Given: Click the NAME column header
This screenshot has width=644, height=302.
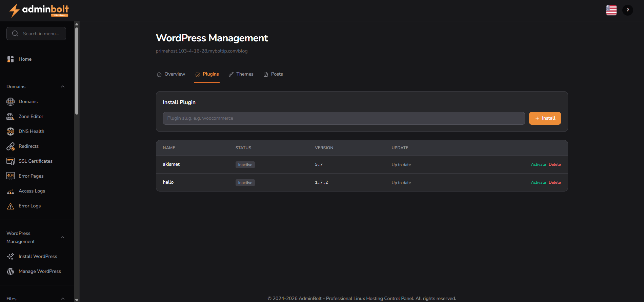Looking at the screenshot, I should (x=169, y=148).
